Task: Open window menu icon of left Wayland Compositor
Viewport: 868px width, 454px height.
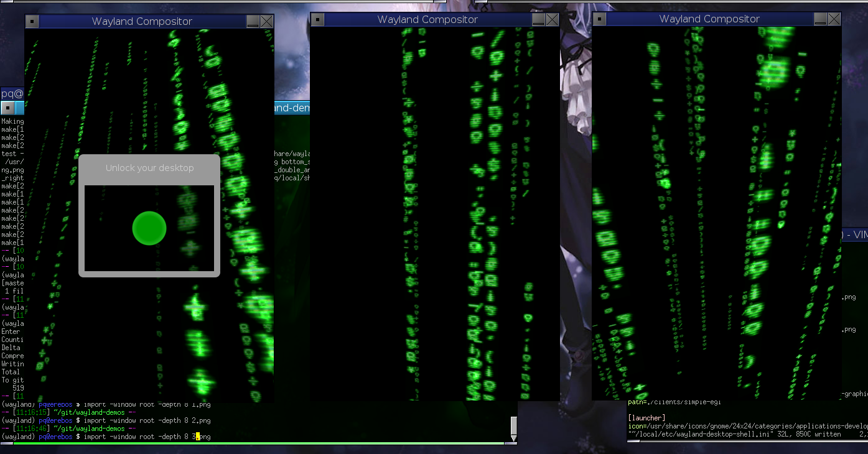Action: click(x=32, y=22)
